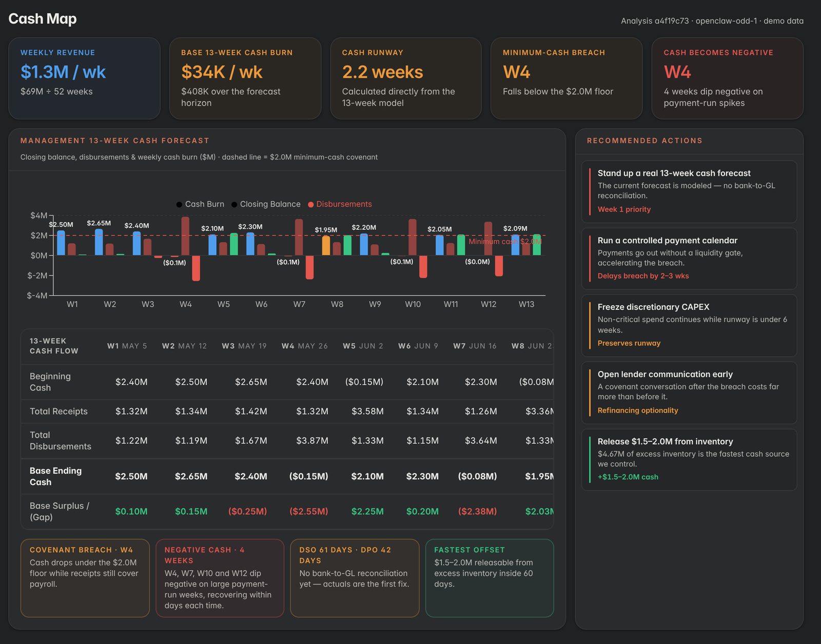This screenshot has height=644, width=821.
Task: Select the W1 MAY 5 column header
Action: tap(127, 346)
